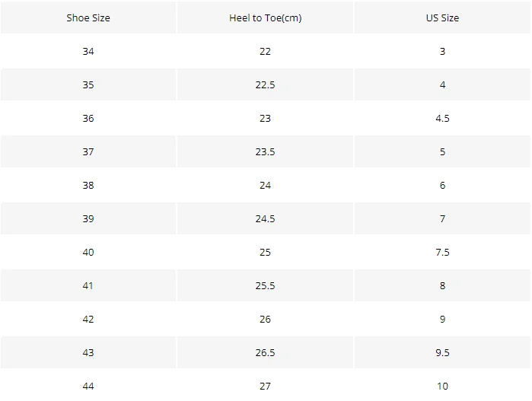This screenshot has width=532, height=401.
Task: Select shoe size 42 cell
Action: click(x=88, y=320)
